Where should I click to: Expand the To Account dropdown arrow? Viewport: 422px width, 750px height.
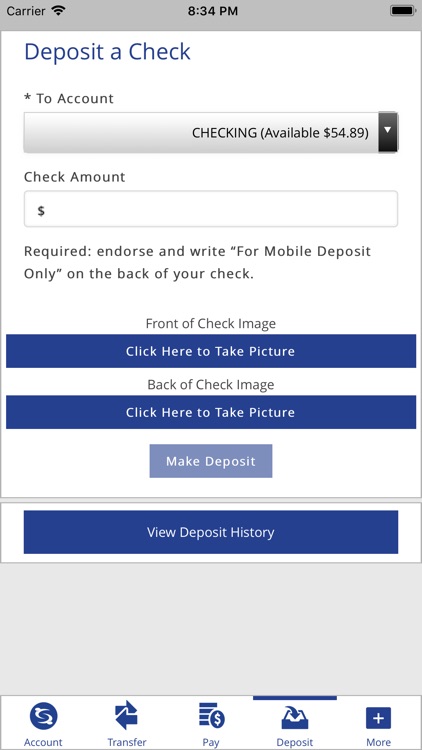pos(388,132)
